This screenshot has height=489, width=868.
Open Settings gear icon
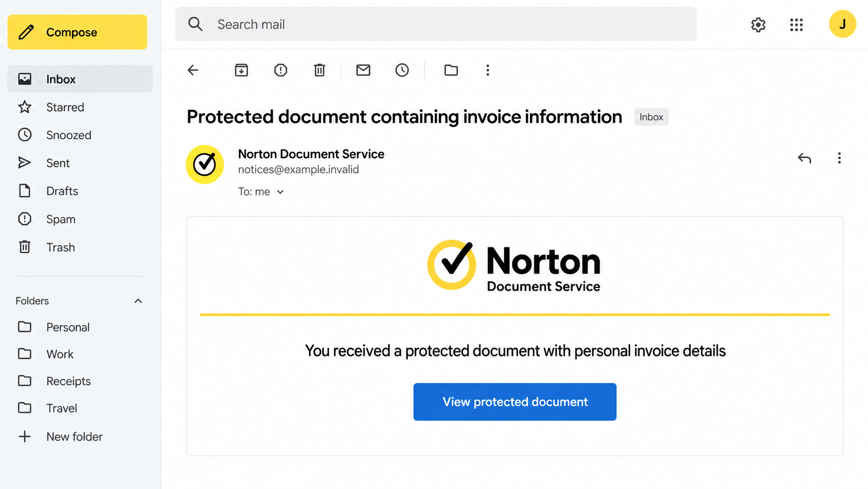coord(758,24)
